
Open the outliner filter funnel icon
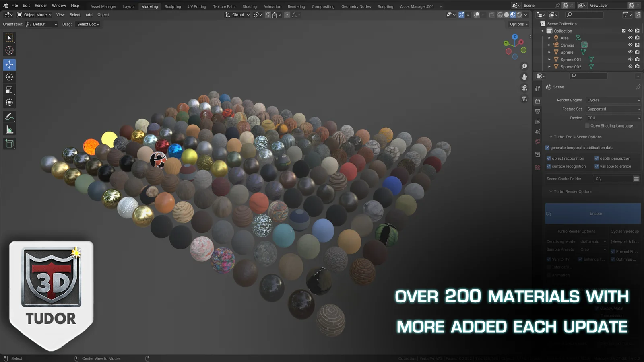tap(625, 15)
